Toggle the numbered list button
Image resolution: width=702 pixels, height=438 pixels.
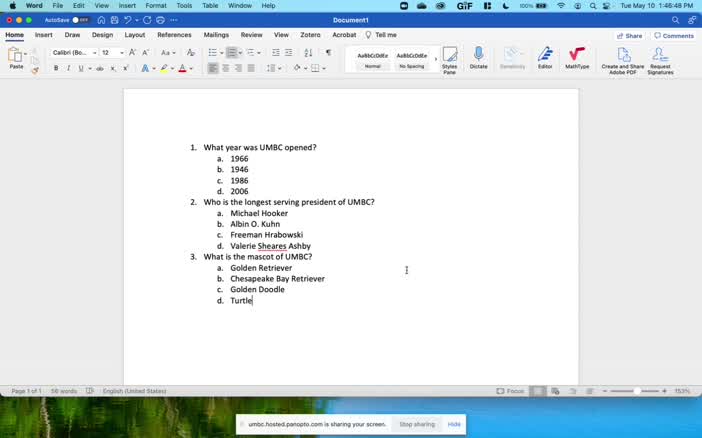tap(232, 53)
